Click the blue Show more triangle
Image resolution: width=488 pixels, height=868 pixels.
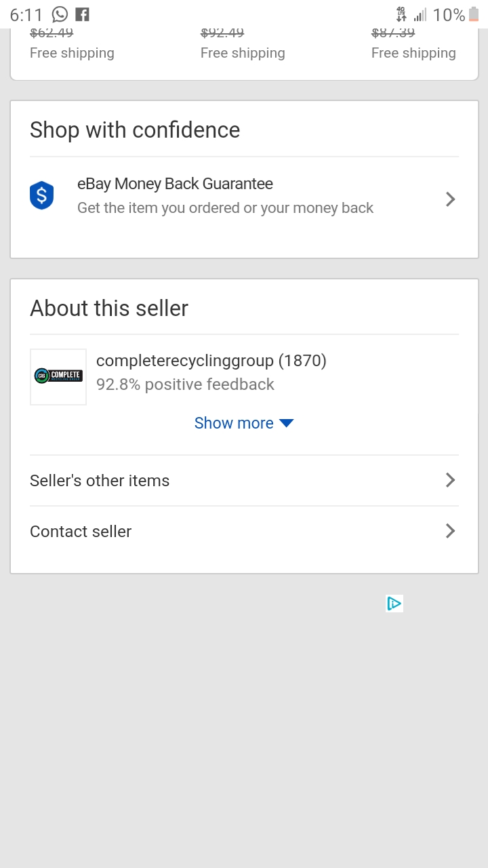[286, 423]
